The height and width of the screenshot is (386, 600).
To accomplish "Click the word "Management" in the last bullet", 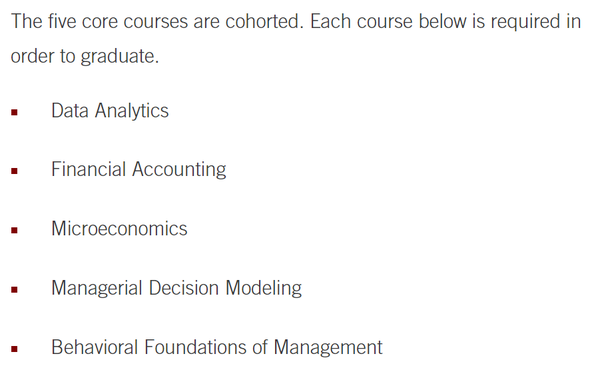I will 328,347.
